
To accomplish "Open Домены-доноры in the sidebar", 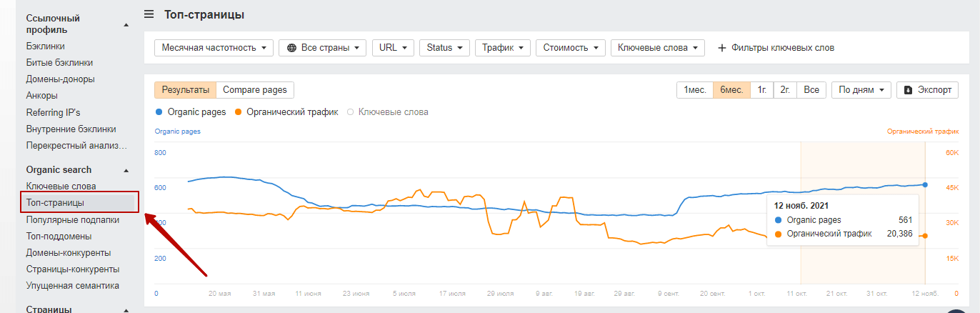I will pyautogui.click(x=61, y=79).
